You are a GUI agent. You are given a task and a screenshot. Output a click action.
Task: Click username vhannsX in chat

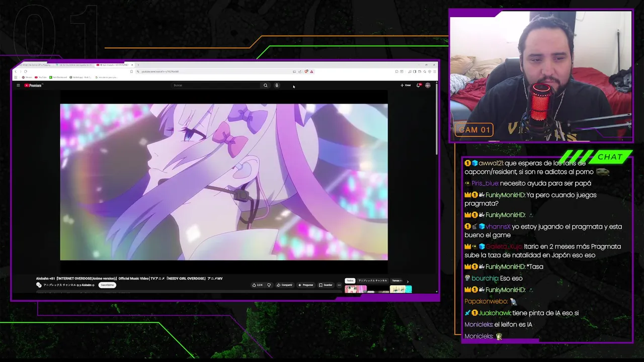pos(498,227)
